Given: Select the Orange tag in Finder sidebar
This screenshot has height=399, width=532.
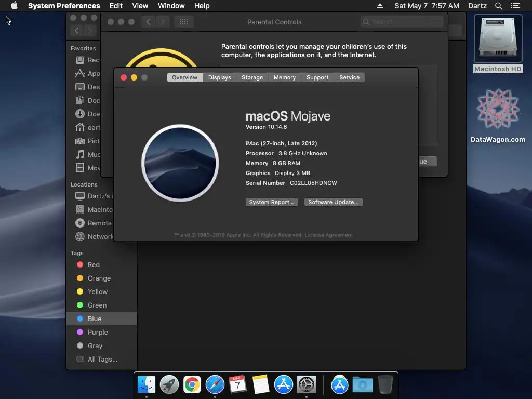Looking at the screenshot, I should coord(101,278).
